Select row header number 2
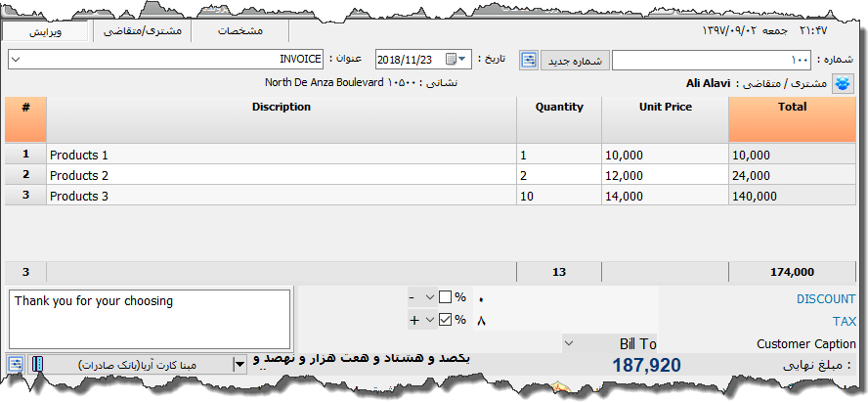 [25, 175]
